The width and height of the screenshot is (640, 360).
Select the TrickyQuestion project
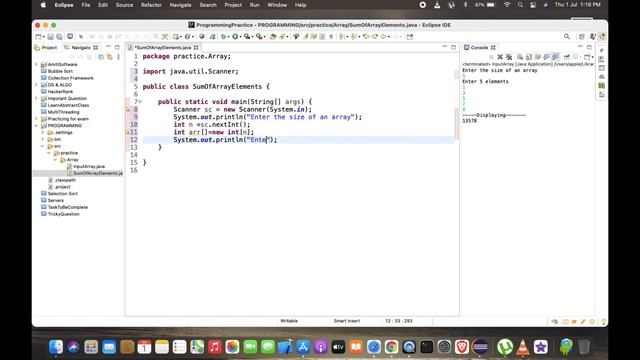(63, 214)
